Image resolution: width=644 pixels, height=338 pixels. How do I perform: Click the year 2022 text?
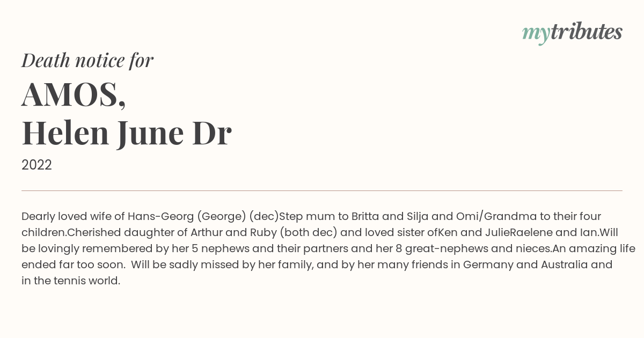36,165
